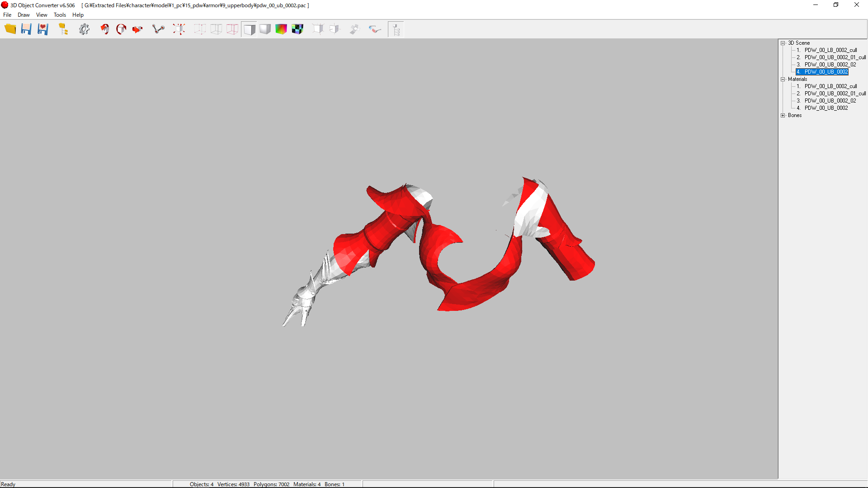
Task: Open the Tools menu
Action: [60, 15]
